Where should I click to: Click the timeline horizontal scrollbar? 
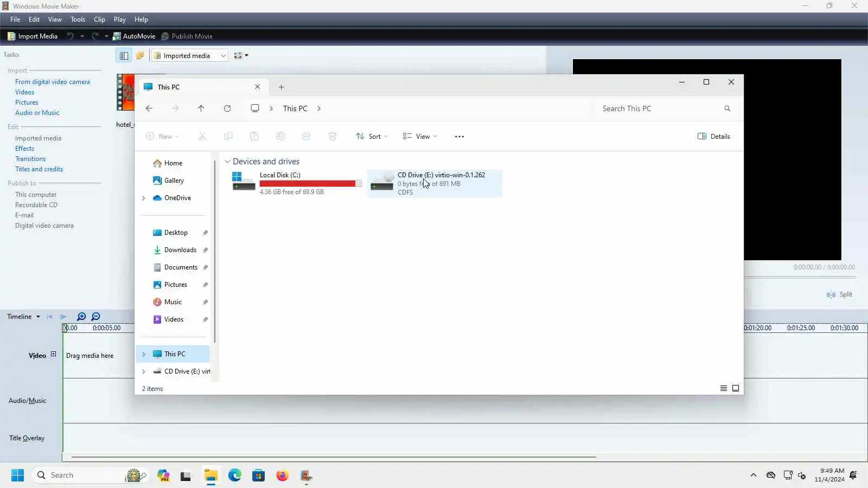pos(334,457)
